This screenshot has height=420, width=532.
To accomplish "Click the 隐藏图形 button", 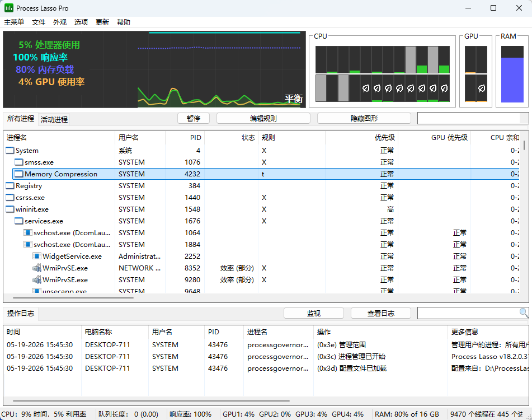I will 364,118.
